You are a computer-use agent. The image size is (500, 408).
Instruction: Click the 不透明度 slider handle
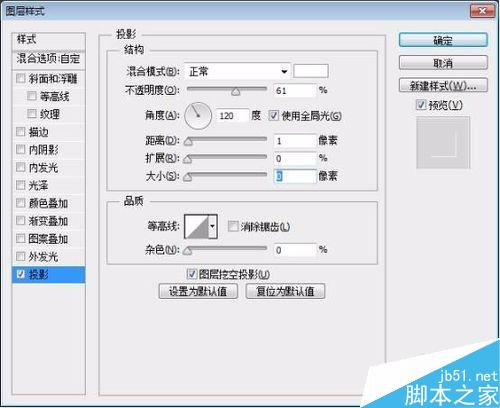tap(236, 92)
